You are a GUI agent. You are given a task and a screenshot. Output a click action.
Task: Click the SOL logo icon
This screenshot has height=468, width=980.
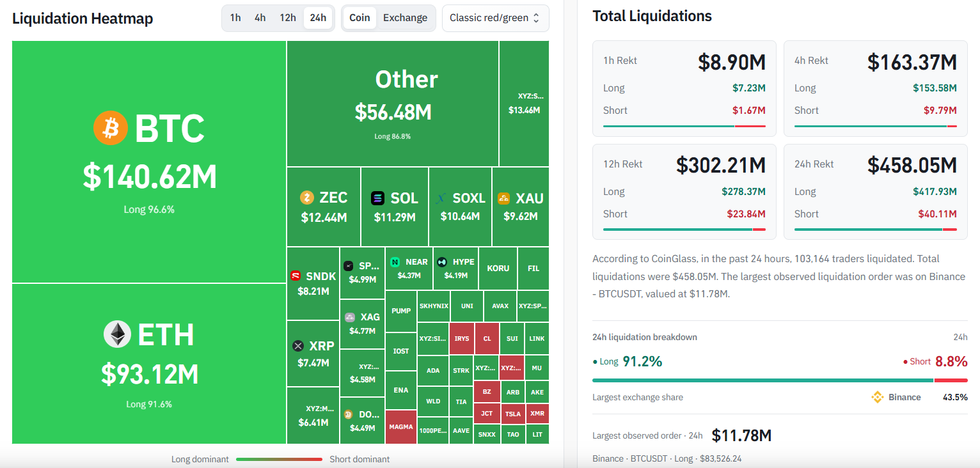coord(378,198)
